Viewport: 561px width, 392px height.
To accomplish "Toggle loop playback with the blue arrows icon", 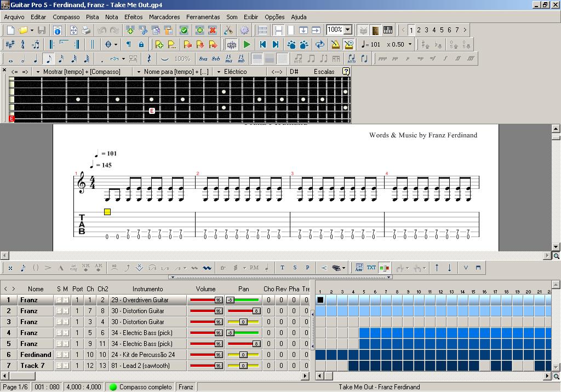I will (320, 45).
